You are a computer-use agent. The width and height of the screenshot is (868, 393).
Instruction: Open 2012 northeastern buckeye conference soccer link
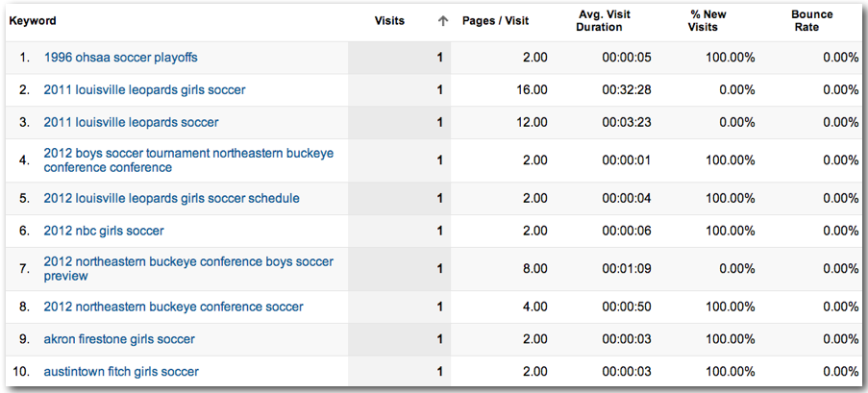click(174, 307)
